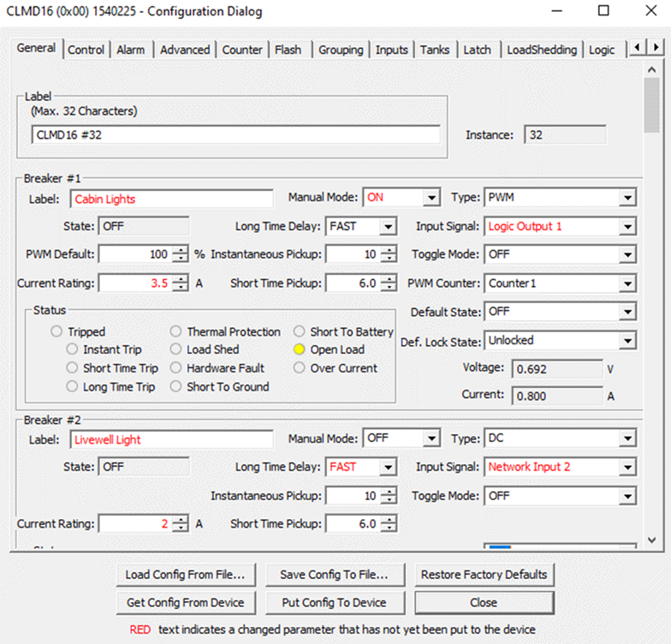Viewport: 671px width, 644px height.
Task: Select the Tripped status radio button
Action: tap(56, 331)
